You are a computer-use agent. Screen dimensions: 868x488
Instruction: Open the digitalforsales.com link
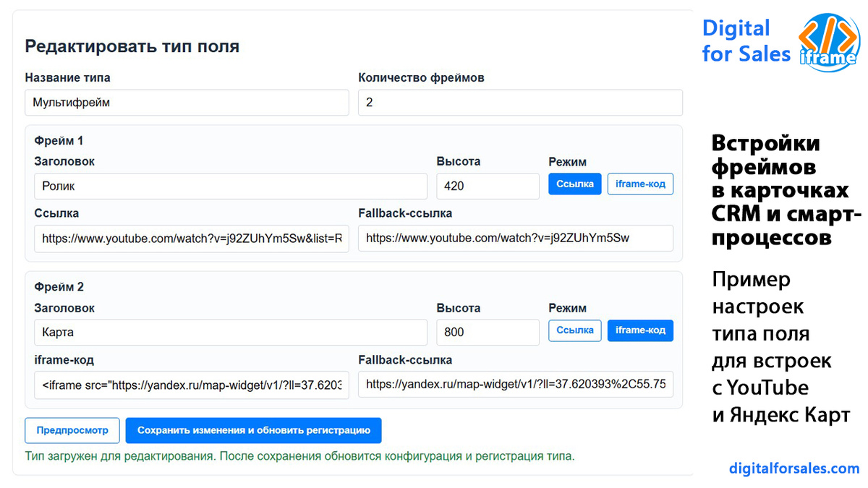click(x=794, y=468)
